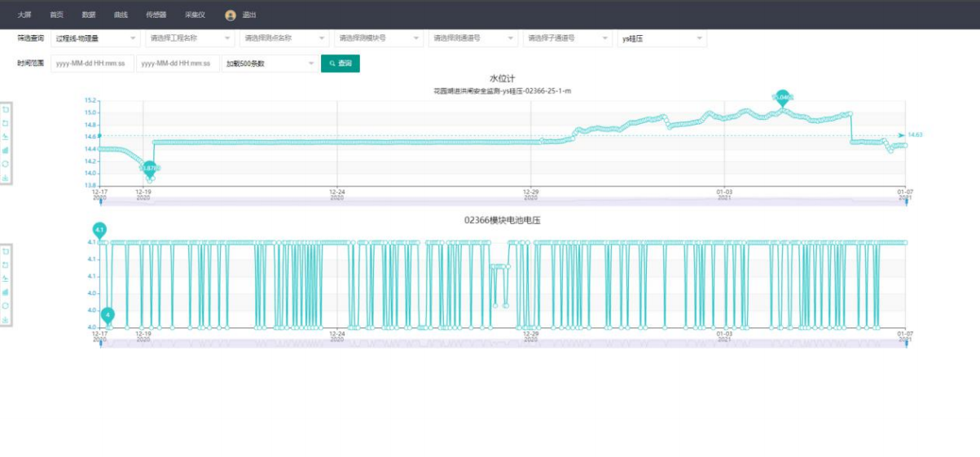Open the 大屏 menu
The width and height of the screenshot is (980, 457).
pos(24,15)
